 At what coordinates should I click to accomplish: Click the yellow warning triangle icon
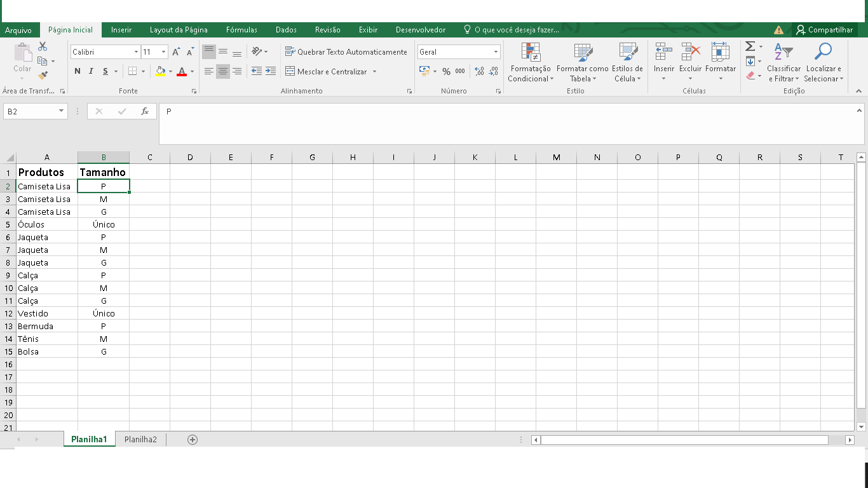778,30
